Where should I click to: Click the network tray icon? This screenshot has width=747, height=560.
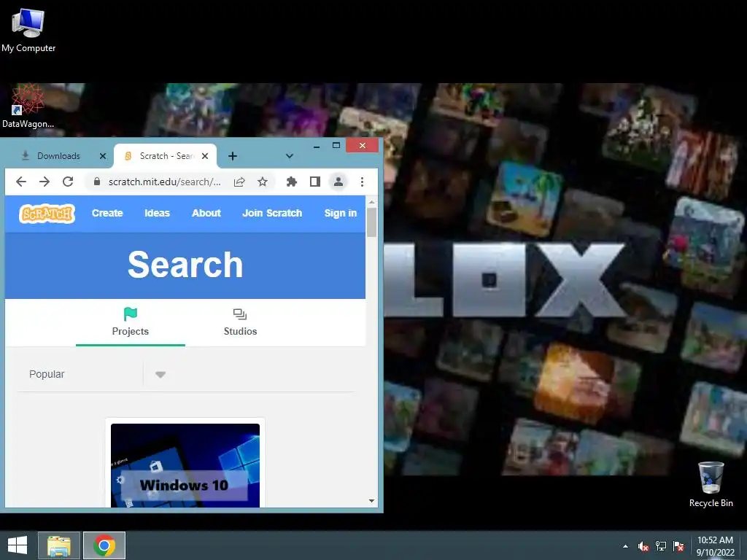[661, 546]
